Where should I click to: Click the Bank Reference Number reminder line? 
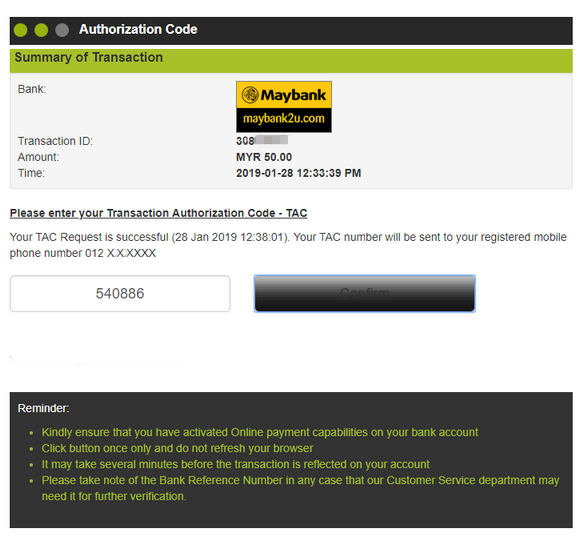coord(300,488)
